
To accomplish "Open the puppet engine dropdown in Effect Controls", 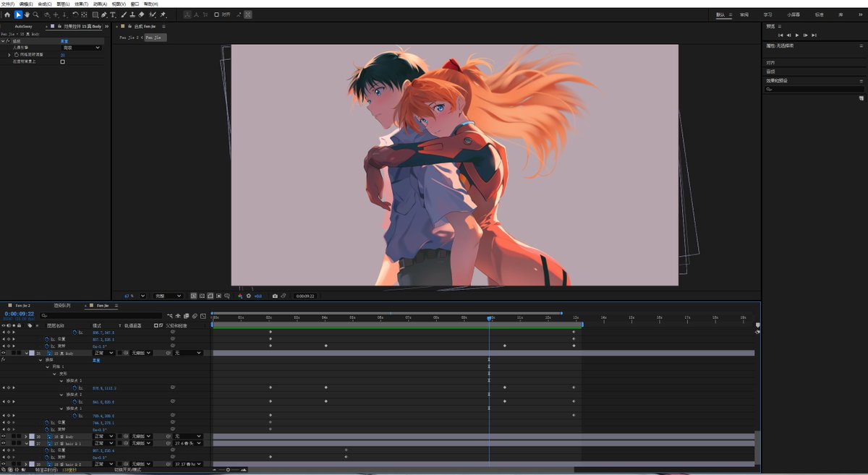I will tap(81, 48).
